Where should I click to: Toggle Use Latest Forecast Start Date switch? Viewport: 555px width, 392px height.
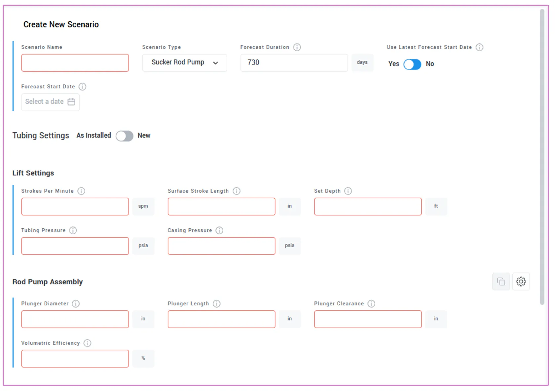coord(412,64)
